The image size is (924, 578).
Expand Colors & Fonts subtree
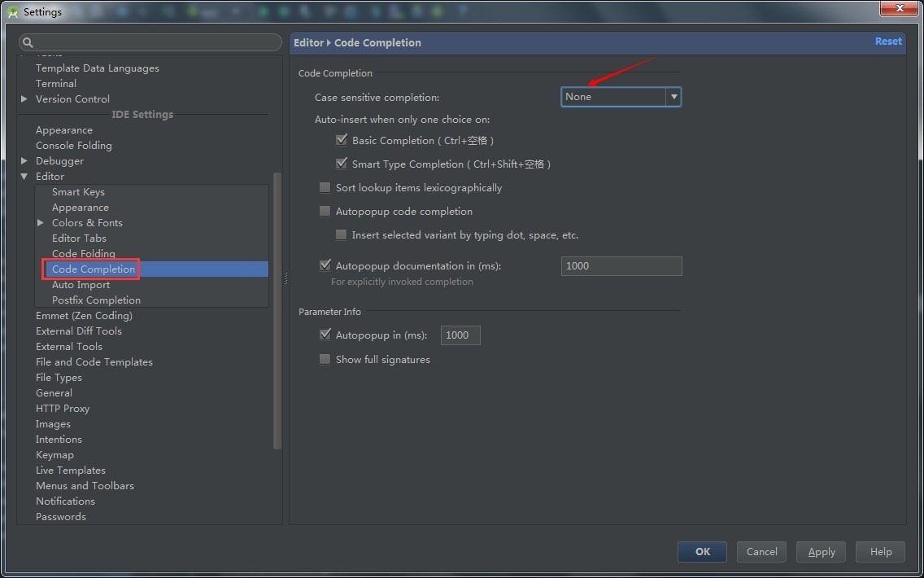(x=41, y=223)
